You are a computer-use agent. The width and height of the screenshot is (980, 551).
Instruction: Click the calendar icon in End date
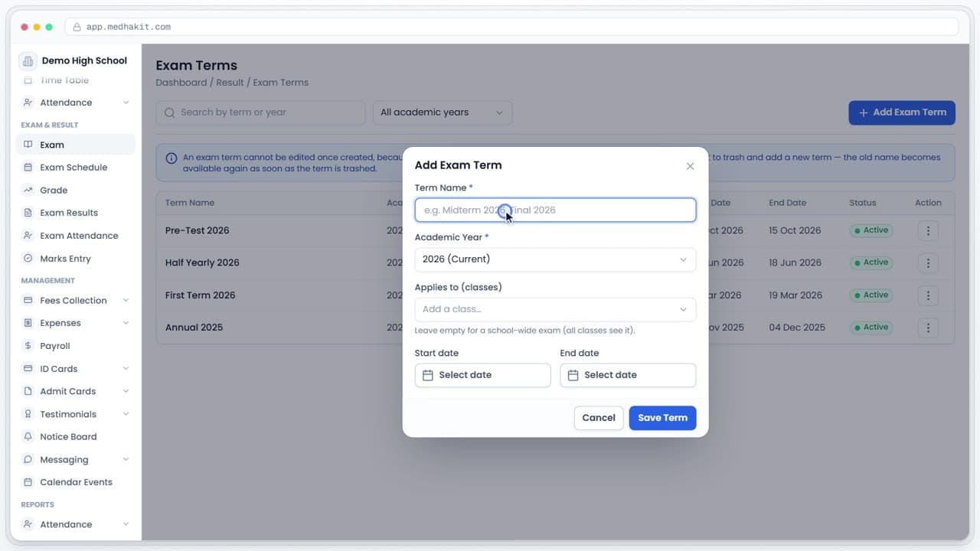tap(573, 375)
